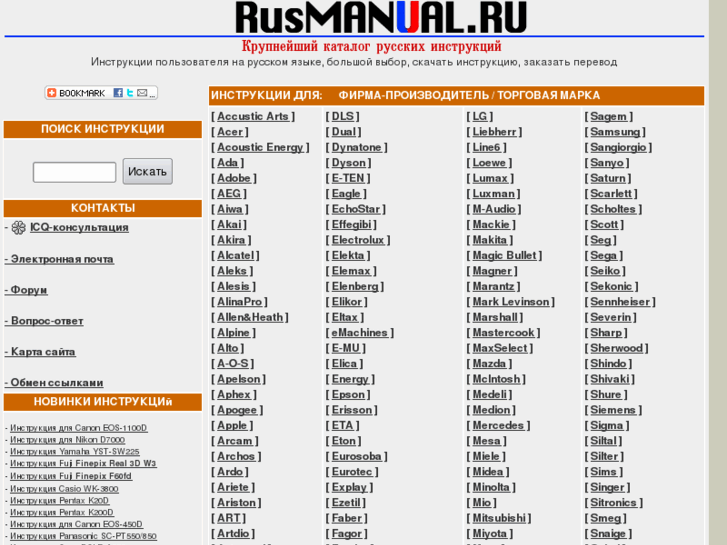Viewport: 727px width, 545px height.
Task: Open Nikon D7000 instruction link
Action: click(68, 440)
